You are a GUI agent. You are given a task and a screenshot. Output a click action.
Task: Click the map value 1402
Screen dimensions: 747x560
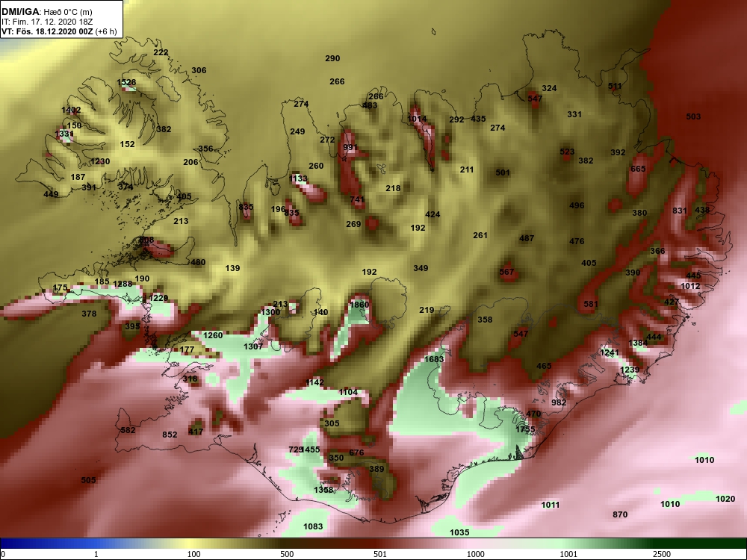tap(71, 110)
